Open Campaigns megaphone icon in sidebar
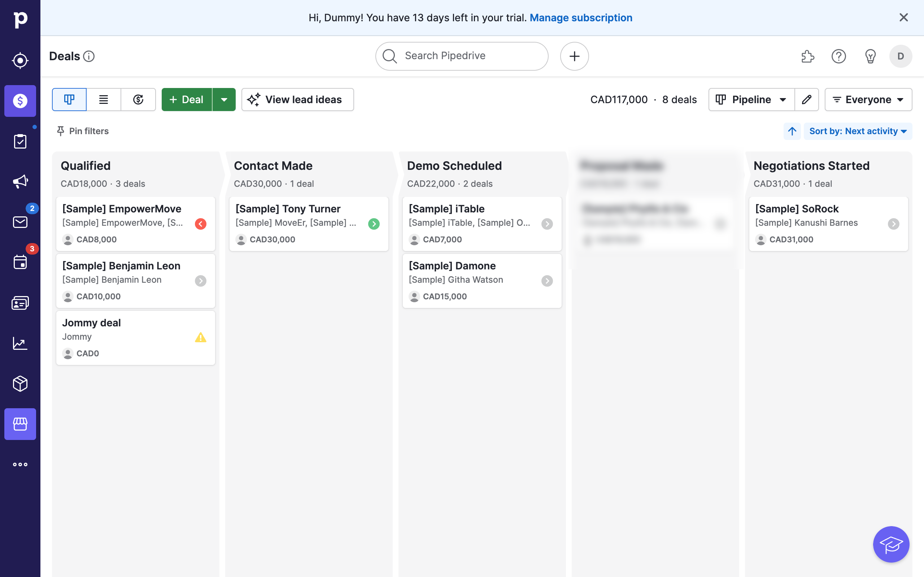Screen dimensions: 924x577 click(x=20, y=181)
